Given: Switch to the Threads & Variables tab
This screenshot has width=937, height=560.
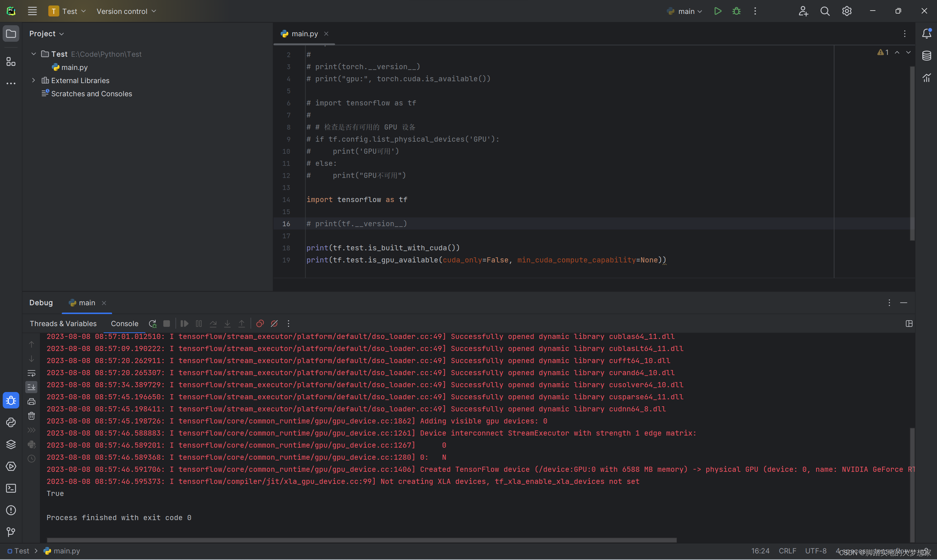Looking at the screenshot, I should click(x=63, y=324).
